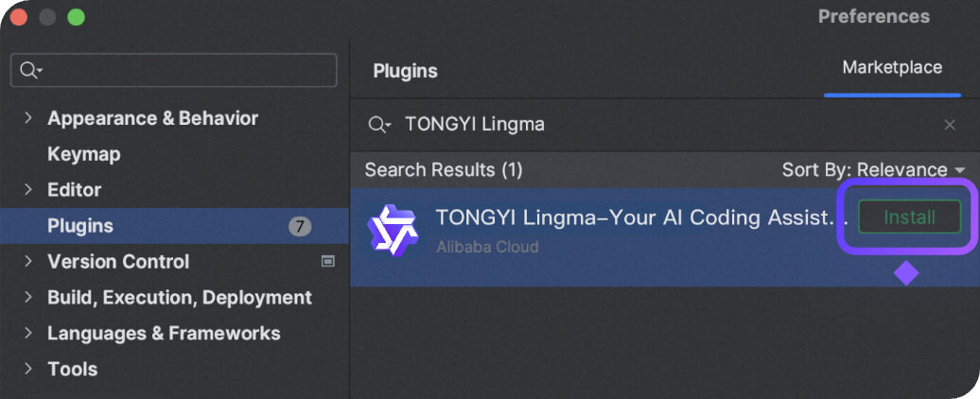This screenshot has width=980, height=399.
Task: Click the TONGYI Lingma plugin logo icon
Action: pyautogui.click(x=392, y=230)
